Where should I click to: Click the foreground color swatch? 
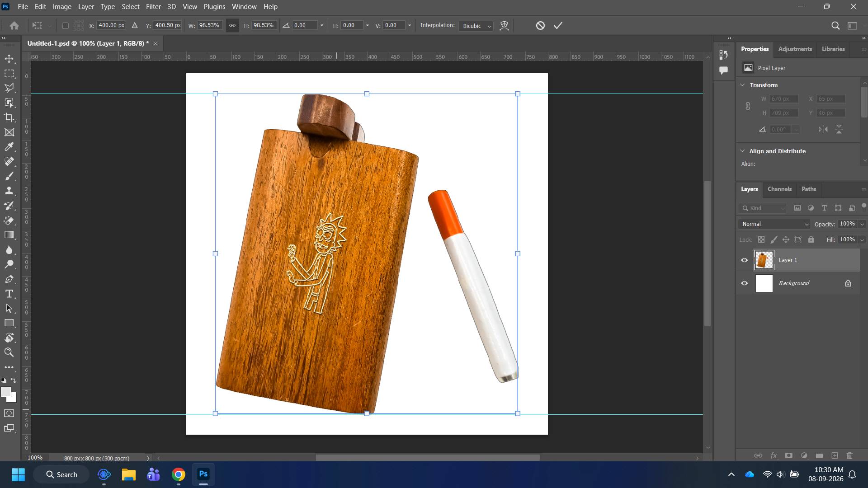[5, 392]
